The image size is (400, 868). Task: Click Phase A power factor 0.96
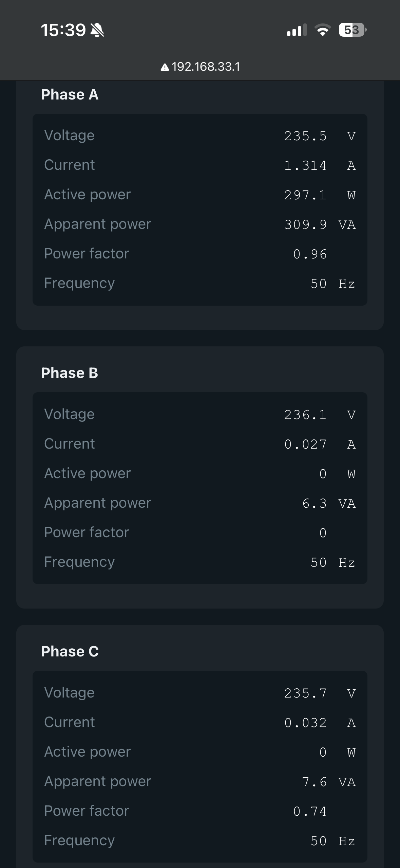(x=310, y=254)
